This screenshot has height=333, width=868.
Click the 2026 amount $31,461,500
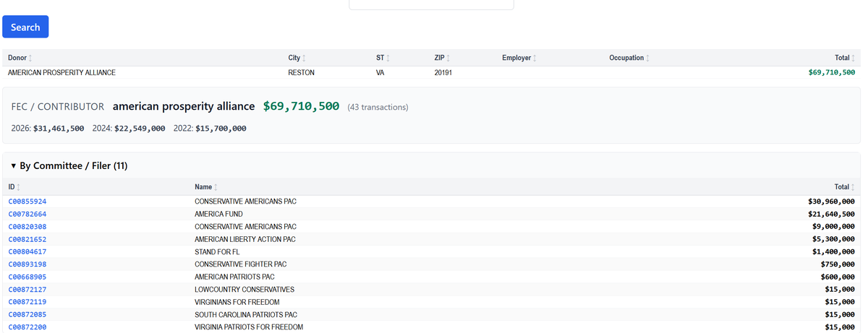click(x=59, y=128)
